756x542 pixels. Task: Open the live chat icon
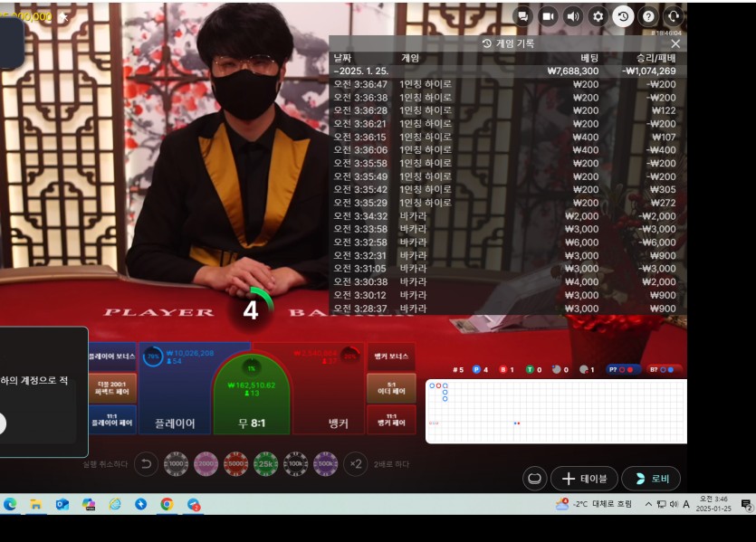pyautogui.click(x=523, y=16)
